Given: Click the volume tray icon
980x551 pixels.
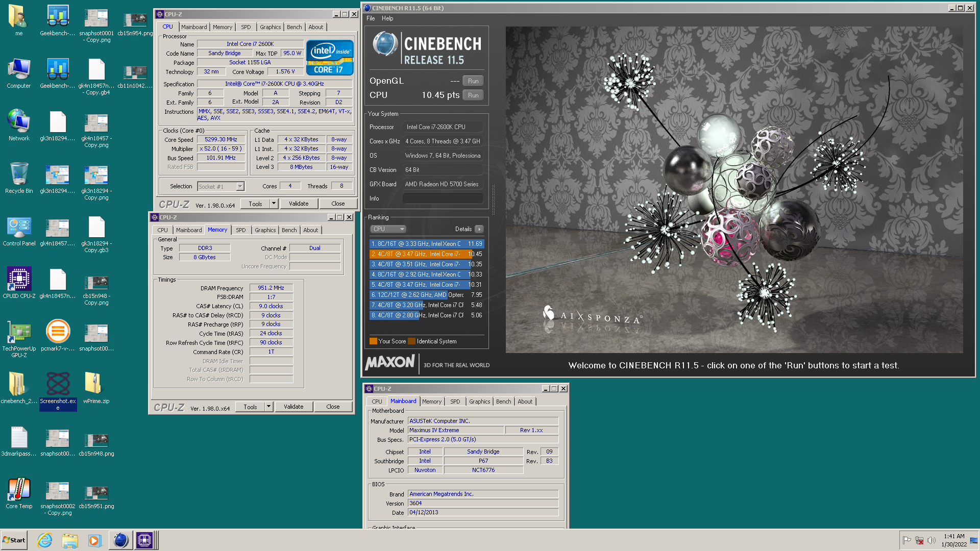Looking at the screenshot, I should click(932, 540).
